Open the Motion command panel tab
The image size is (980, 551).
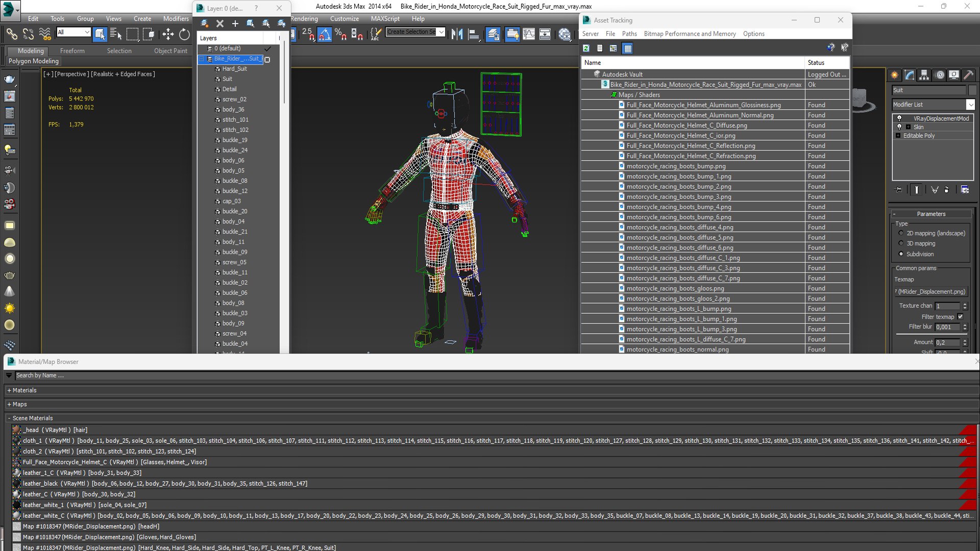pos(939,75)
